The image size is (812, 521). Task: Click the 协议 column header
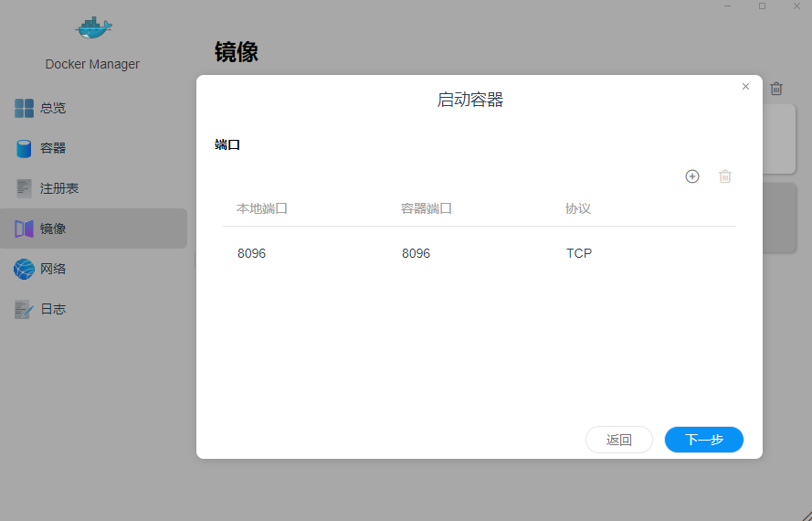click(578, 208)
